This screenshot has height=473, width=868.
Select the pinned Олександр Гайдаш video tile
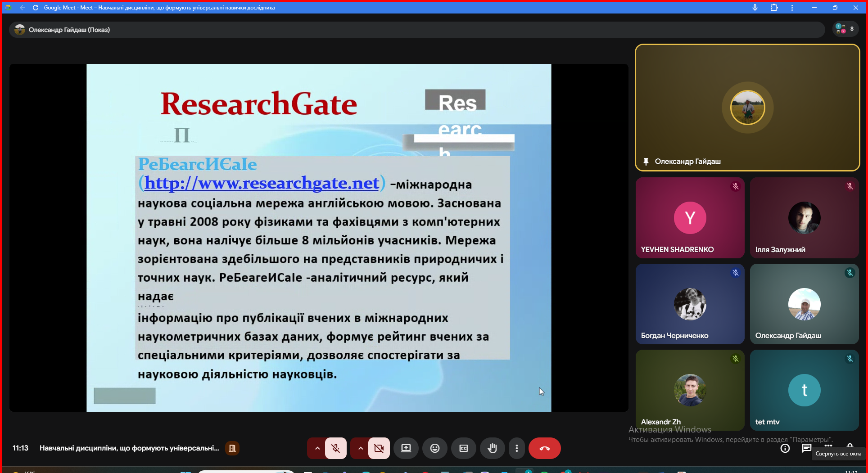click(747, 108)
